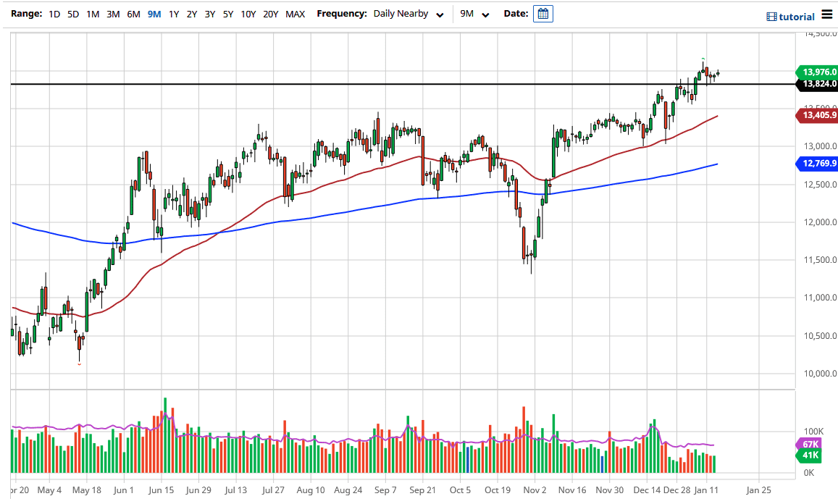Click the Jan 25 date axis label
The height and width of the screenshot is (504, 838).
coord(759,490)
